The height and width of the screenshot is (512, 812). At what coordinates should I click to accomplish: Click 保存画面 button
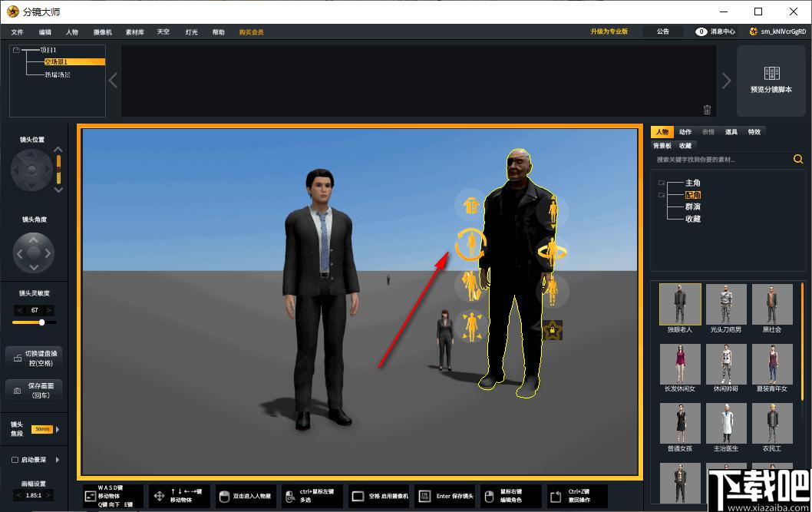(35, 391)
